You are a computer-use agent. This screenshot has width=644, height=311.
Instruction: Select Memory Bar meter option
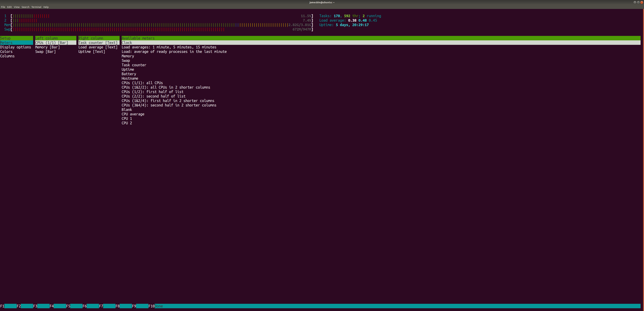click(x=47, y=47)
